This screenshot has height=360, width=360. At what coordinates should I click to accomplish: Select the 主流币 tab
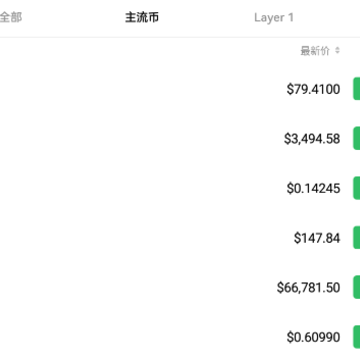142,17
